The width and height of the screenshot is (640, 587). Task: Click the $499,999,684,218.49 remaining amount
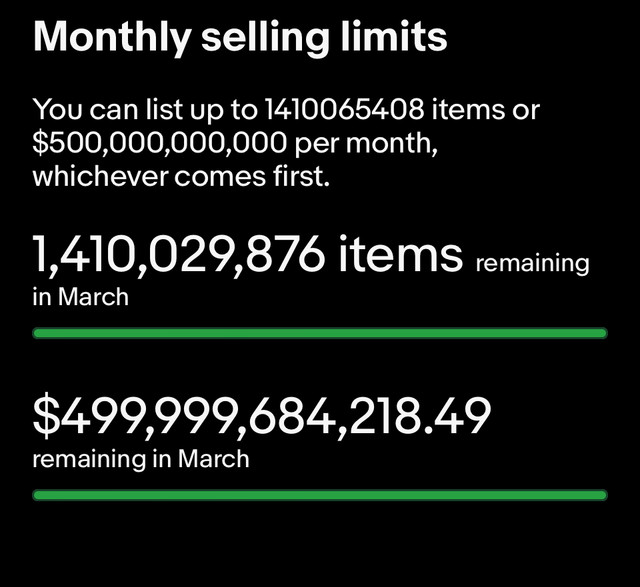tap(262, 416)
